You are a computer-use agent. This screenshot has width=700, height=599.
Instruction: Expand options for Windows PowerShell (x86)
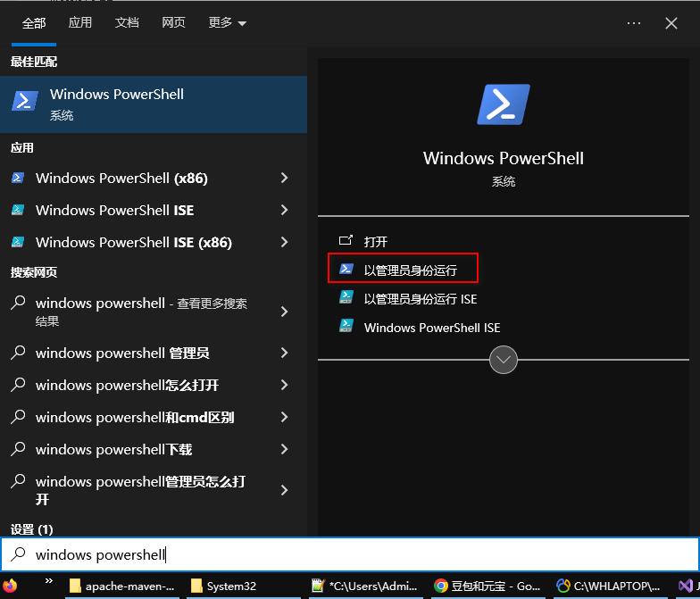tap(284, 179)
